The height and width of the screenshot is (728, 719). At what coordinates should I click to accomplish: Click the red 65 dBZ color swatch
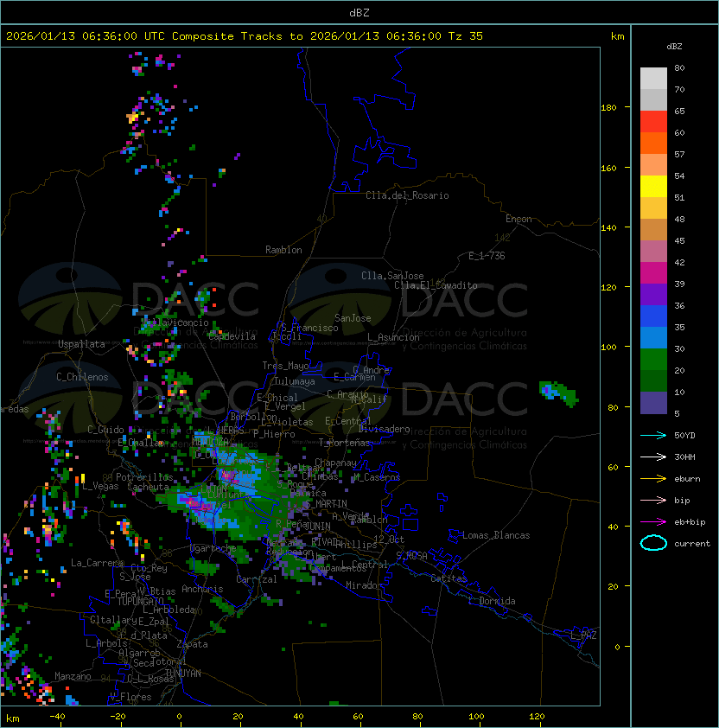coord(653,121)
